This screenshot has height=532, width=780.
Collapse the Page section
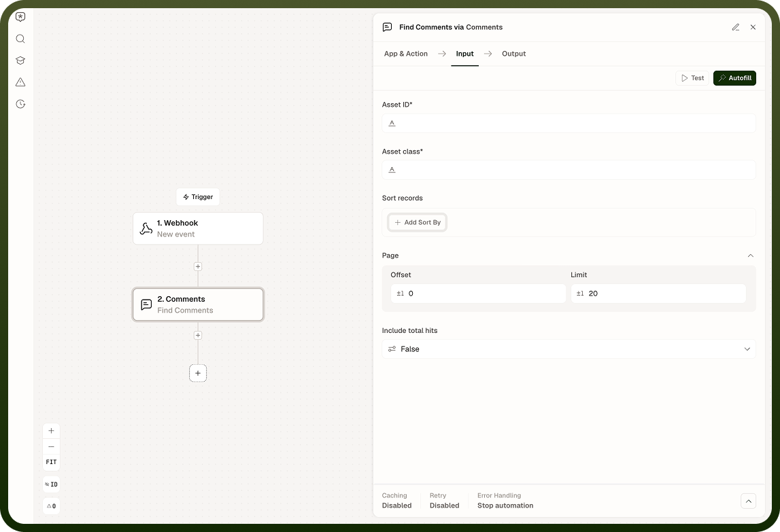tap(750, 255)
